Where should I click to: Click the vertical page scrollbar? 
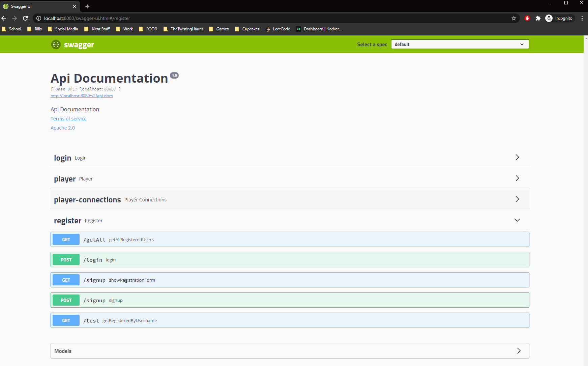(586, 201)
